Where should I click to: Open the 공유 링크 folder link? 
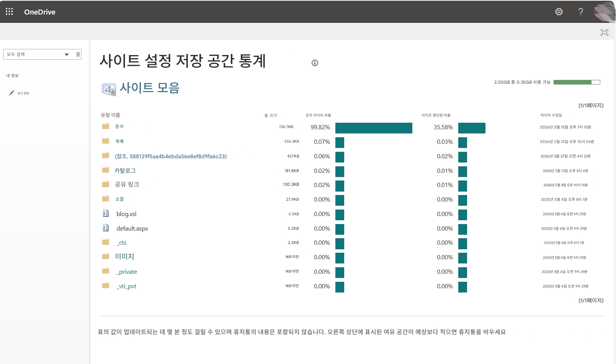[127, 184]
